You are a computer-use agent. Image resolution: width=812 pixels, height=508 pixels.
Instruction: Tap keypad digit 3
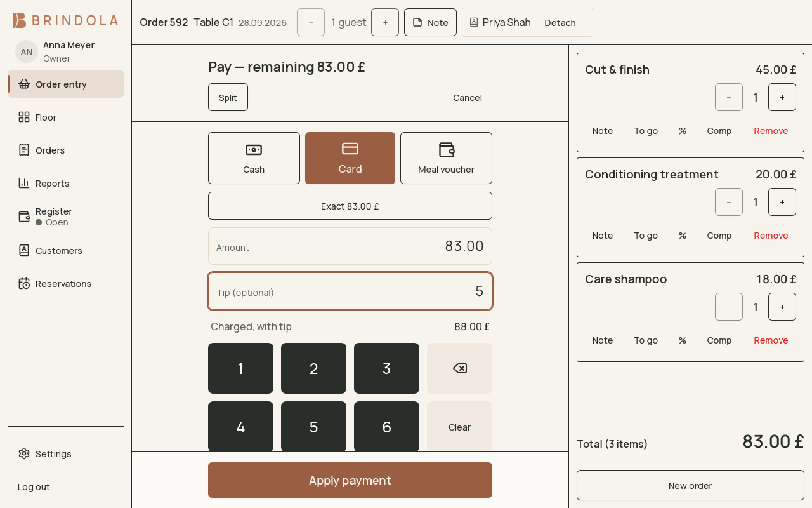pos(386,368)
